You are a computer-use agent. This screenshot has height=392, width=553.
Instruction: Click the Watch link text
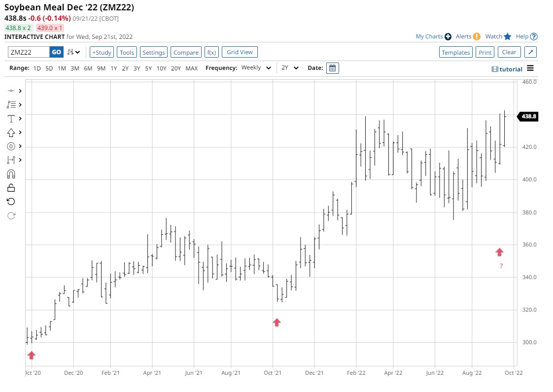tap(494, 36)
